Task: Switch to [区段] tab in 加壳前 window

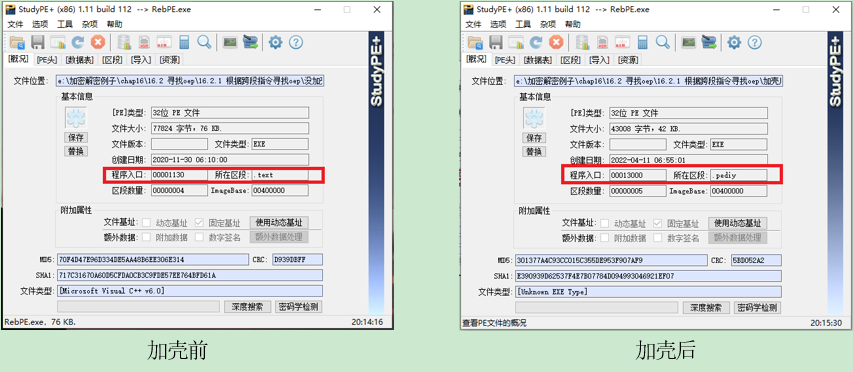Action: [113, 60]
